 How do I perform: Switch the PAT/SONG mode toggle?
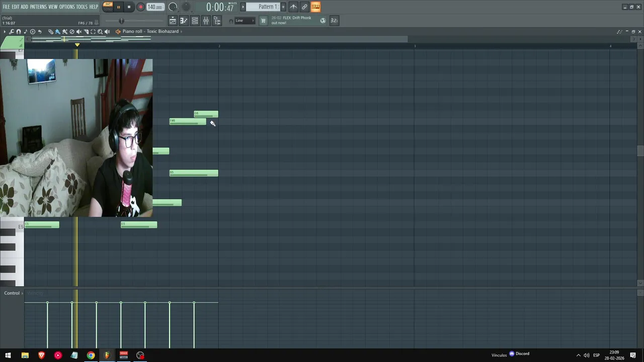[x=108, y=7]
